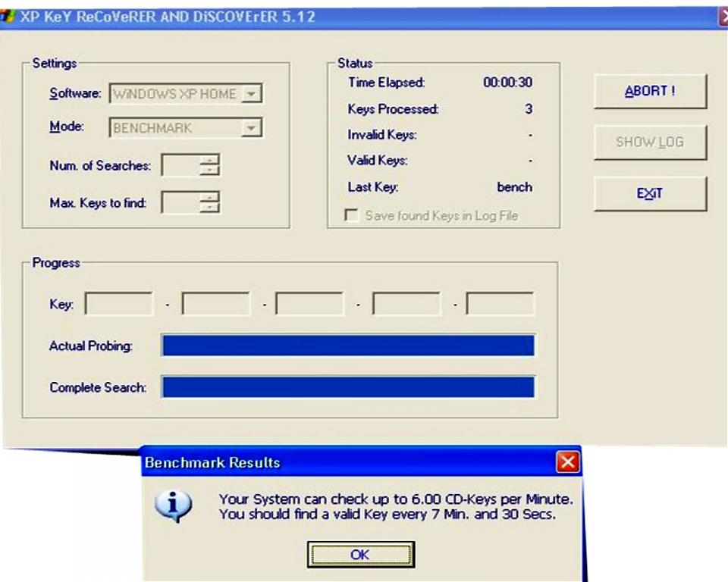The height and width of the screenshot is (582, 728).
Task: Click the ABORT ! button
Action: [650, 91]
